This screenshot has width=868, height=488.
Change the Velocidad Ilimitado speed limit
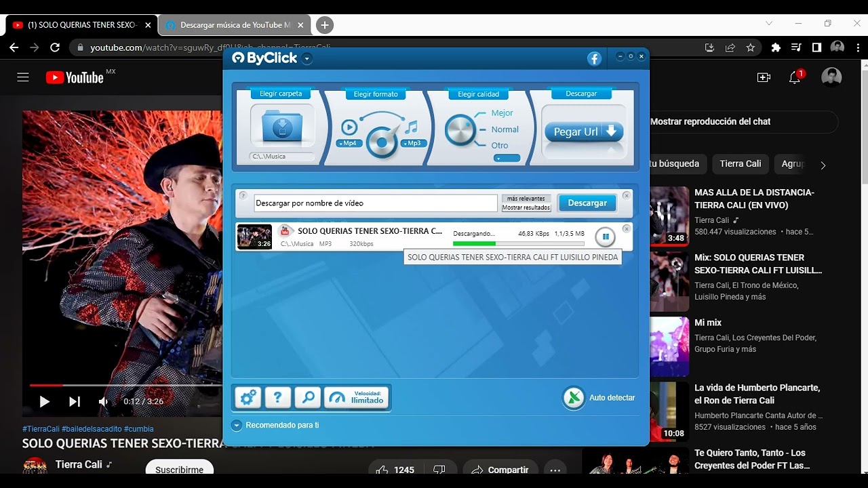coord(357,398)
